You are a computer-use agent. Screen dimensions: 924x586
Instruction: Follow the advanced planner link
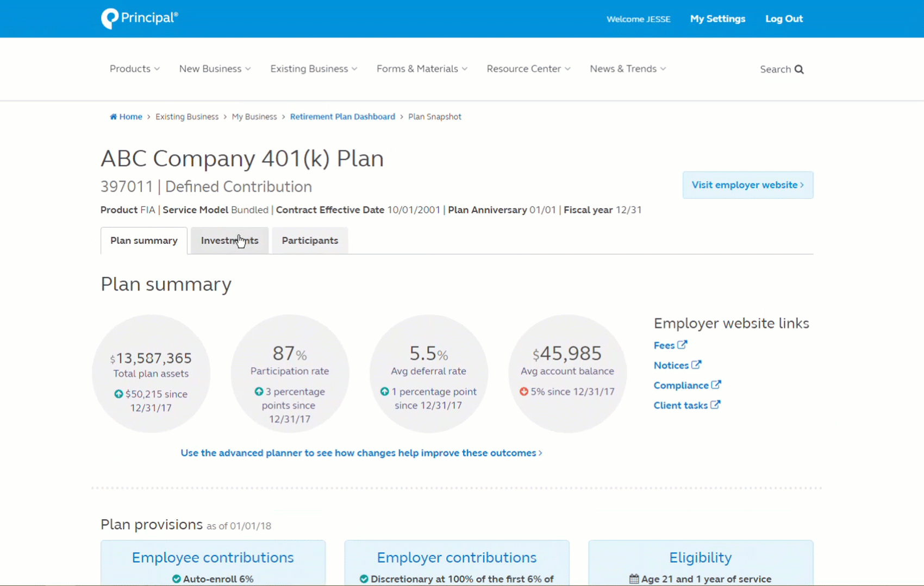click(x=361, y=453)
